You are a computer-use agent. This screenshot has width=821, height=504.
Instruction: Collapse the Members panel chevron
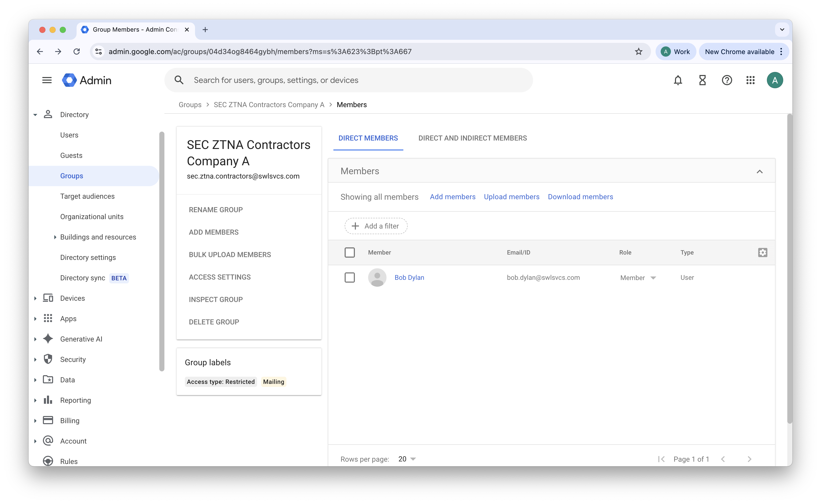(x=759, y=172)
